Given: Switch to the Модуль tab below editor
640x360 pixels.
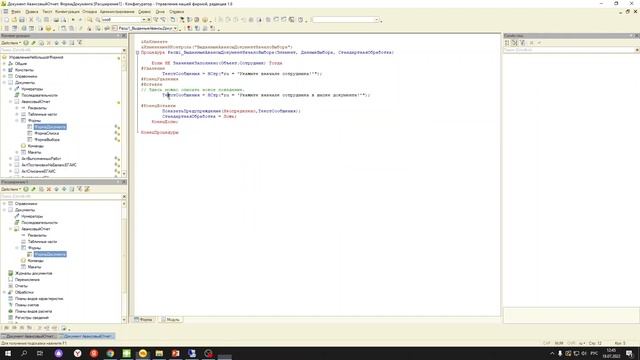Looking at the screenshot, I should click(170, 320).
